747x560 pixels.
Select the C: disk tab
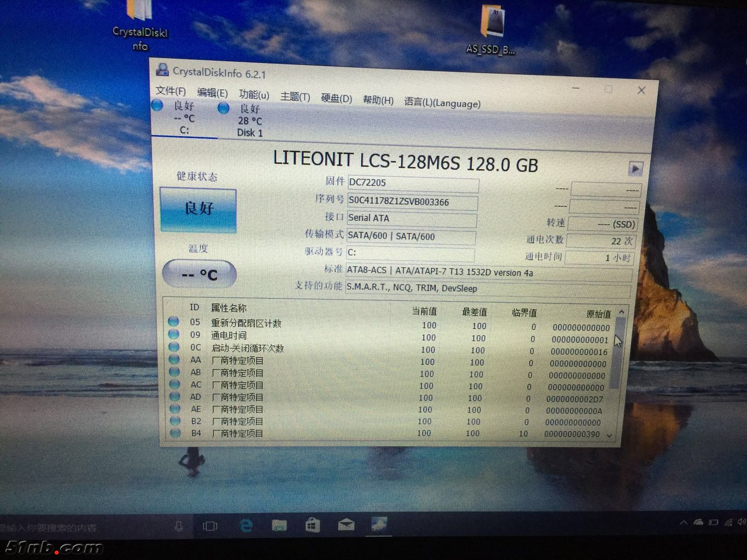tap(184, 118)
